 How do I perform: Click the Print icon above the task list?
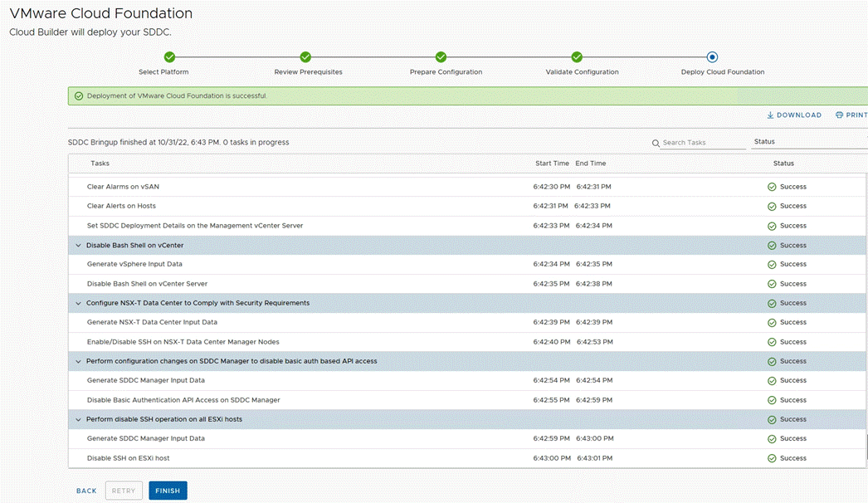point(837,115)
